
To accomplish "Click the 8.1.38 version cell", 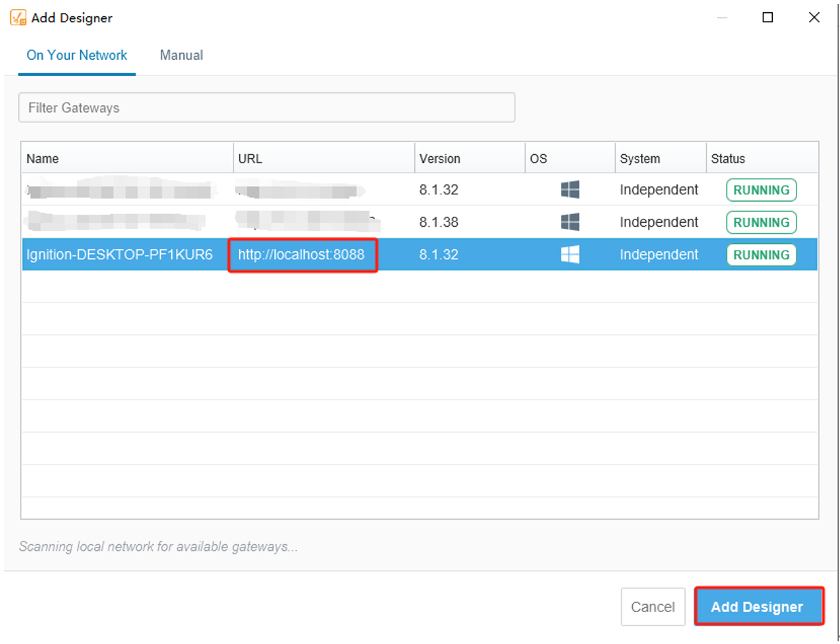I will tap(439, 222).
